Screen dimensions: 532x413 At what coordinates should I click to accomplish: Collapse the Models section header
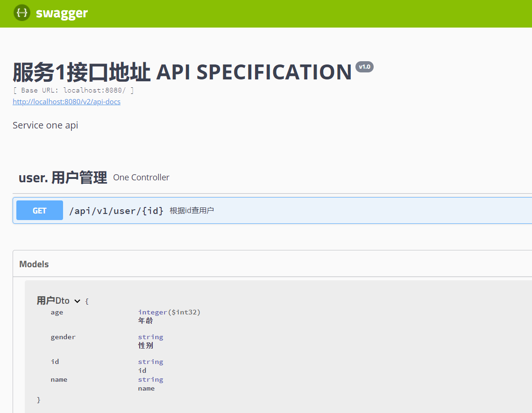click(34, 264)
